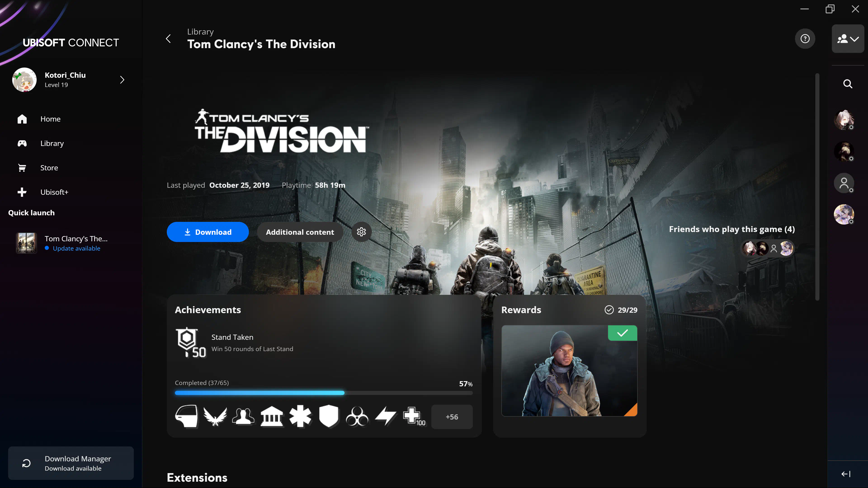
Task: Open Additional content
Action: (x=300, y=232)
